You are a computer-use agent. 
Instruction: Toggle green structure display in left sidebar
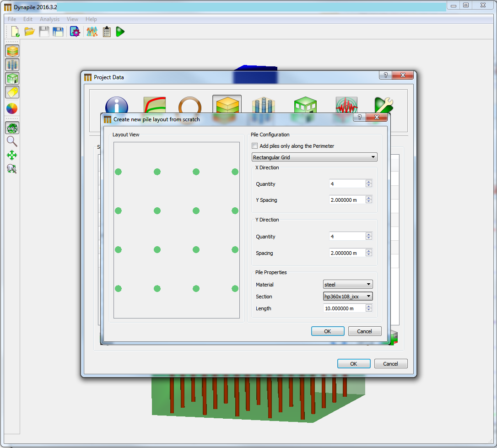12,78
